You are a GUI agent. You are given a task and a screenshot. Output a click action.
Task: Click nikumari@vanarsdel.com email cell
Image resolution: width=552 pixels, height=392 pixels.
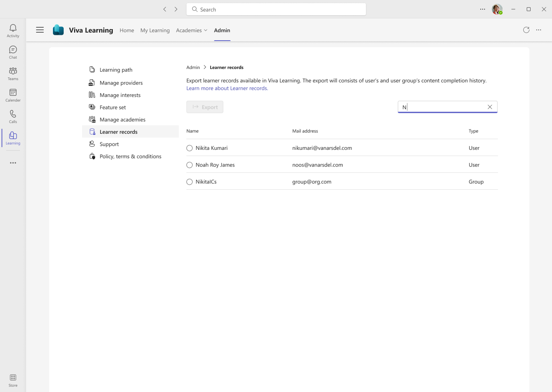322,148
